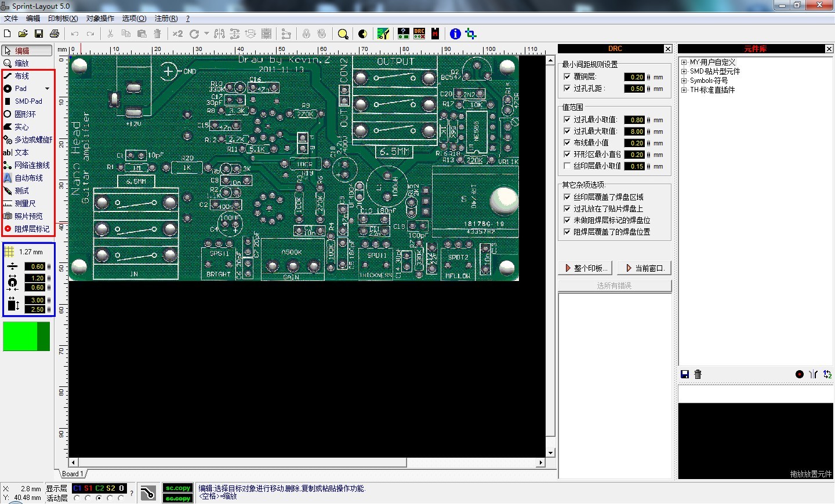Rotate the selected object
Viewport: 835px width, 504px height.
(194, 34)
